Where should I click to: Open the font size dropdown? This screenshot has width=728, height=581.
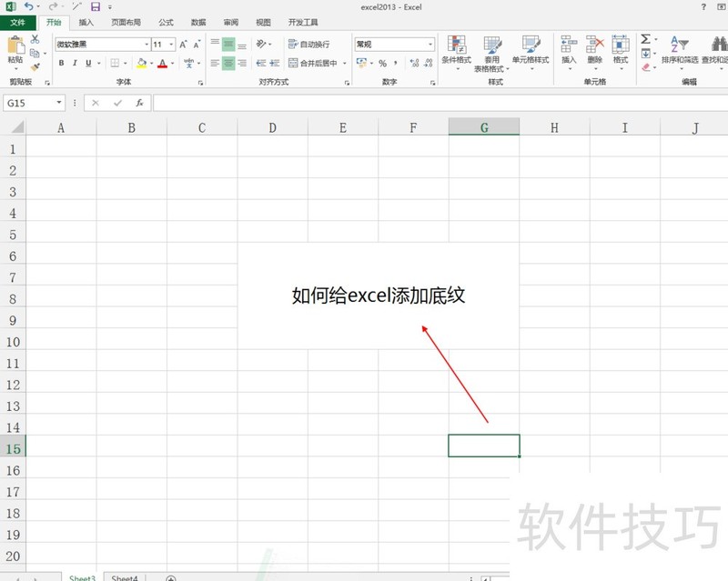[172, 44]
